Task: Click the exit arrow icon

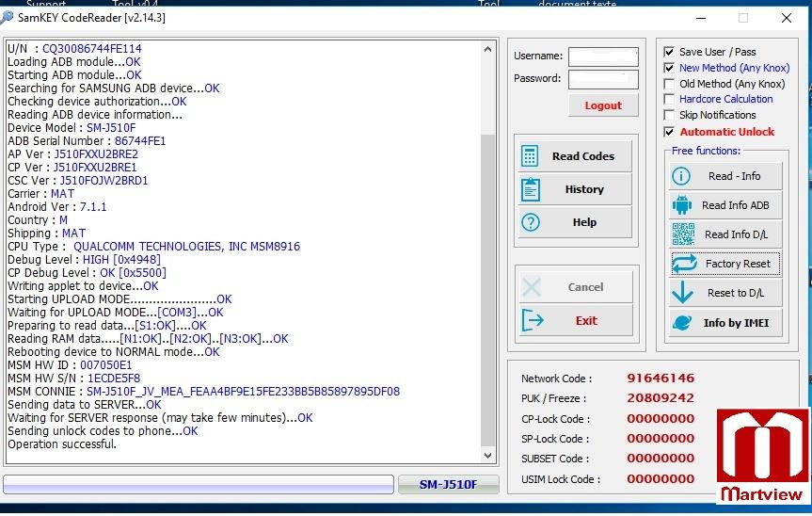Action: 533,320
